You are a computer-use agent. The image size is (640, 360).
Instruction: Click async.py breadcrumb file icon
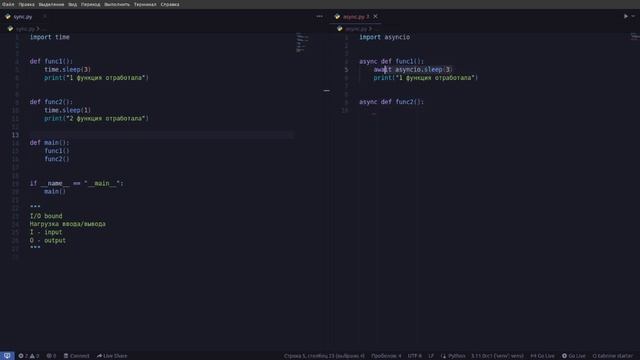(340, 29)
